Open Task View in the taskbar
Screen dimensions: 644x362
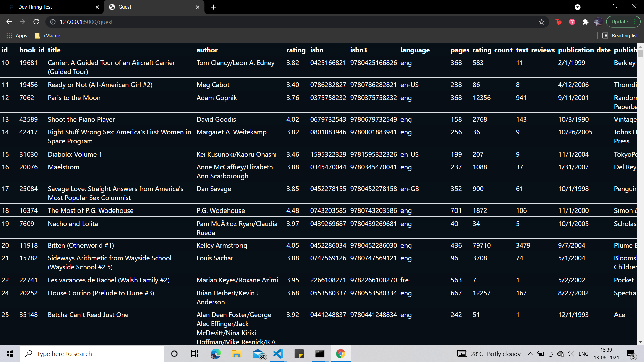[x=195, y=354]
